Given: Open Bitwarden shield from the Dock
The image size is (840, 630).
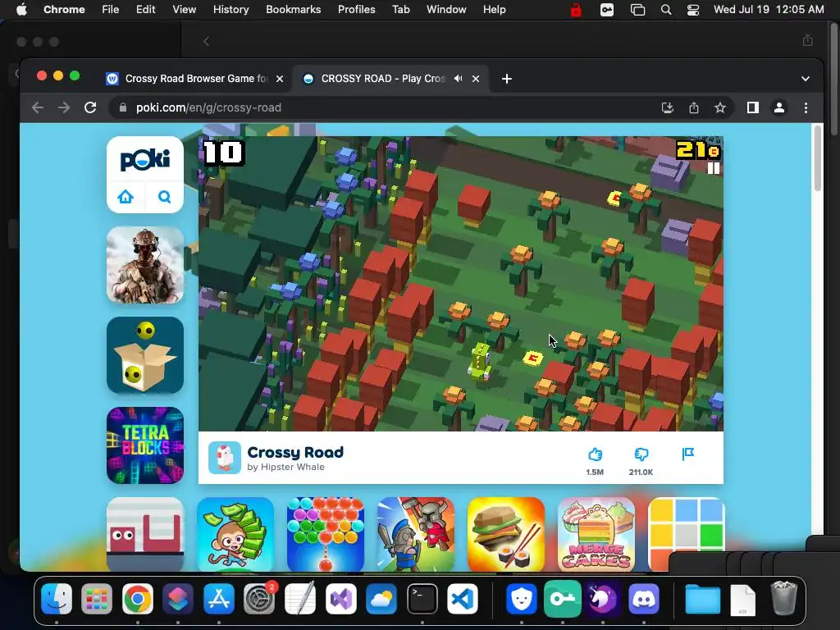Looking at the screenshot, I should coord(522,598).
